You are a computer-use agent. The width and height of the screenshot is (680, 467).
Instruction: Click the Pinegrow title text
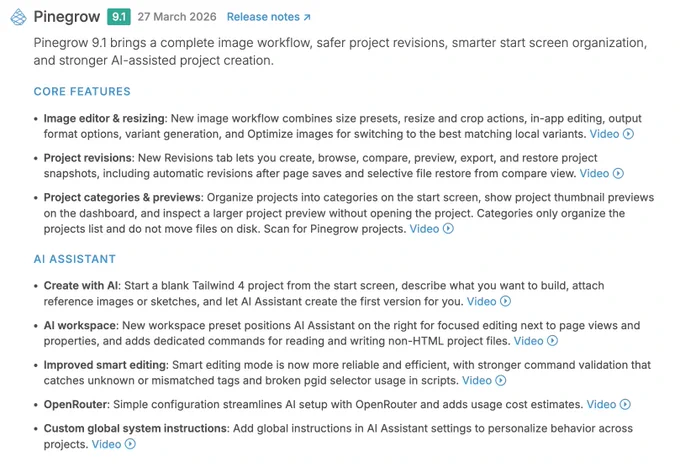point(67,17)
